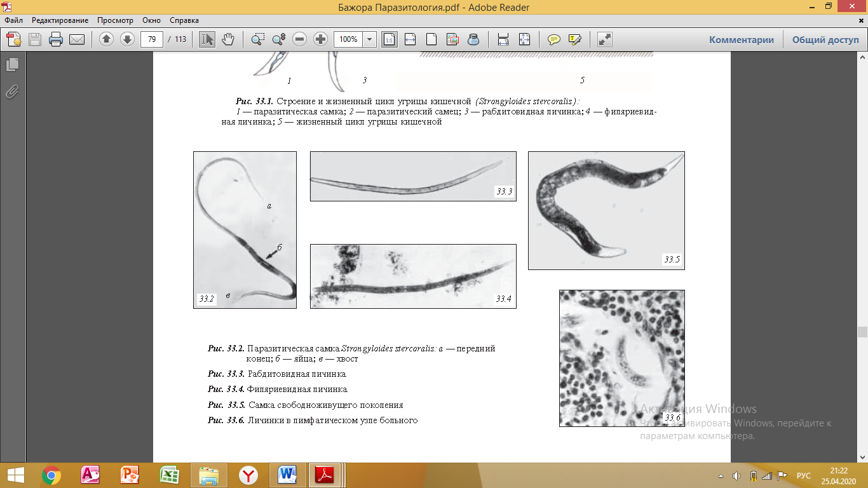Viewport: 868px width, 488px height.
Task: Open clock showing 21:22
Action: pos(839,475)
